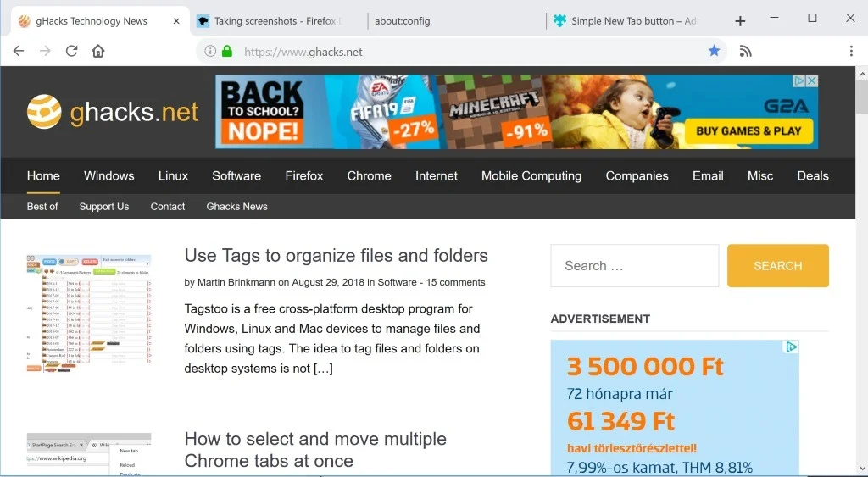Screen dimensions: 868x477
Task: Open the Misc category
Action: pos(760,176)
